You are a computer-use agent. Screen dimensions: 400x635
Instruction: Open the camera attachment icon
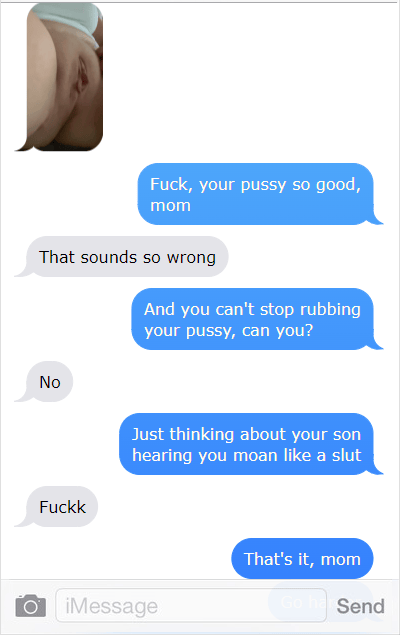(x=30, y=606)
